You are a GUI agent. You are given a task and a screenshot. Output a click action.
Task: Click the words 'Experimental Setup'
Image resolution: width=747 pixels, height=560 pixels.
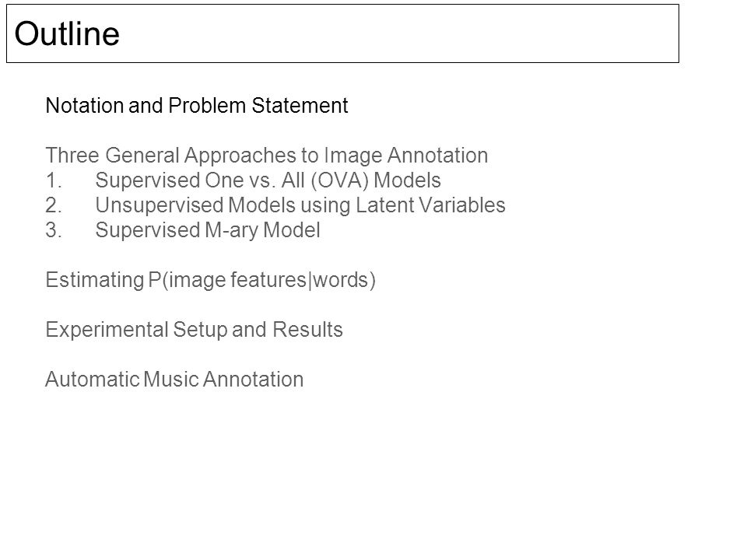coord(137,330)
